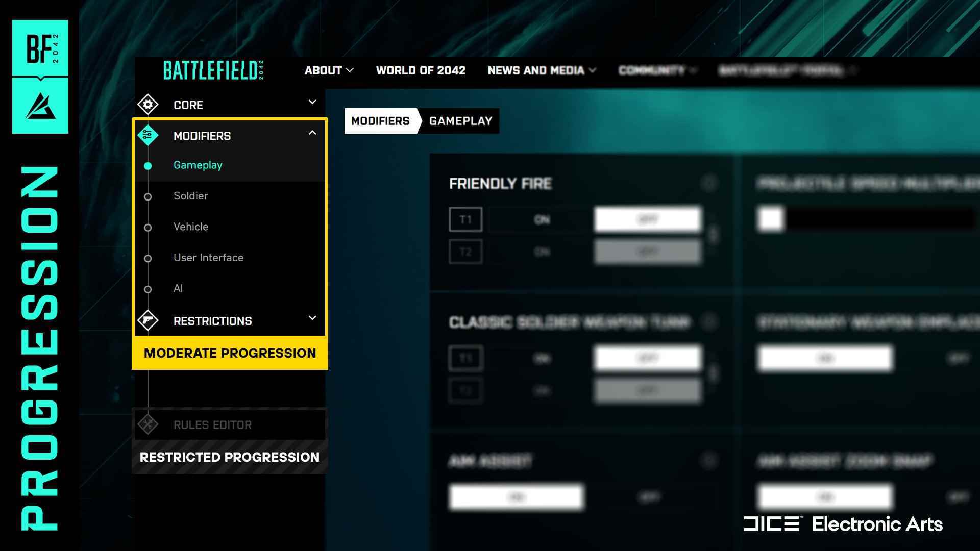Viewport: 980px width, 551px height.
Task: Select the Core section diamond icon
Action: pos(148,105)
